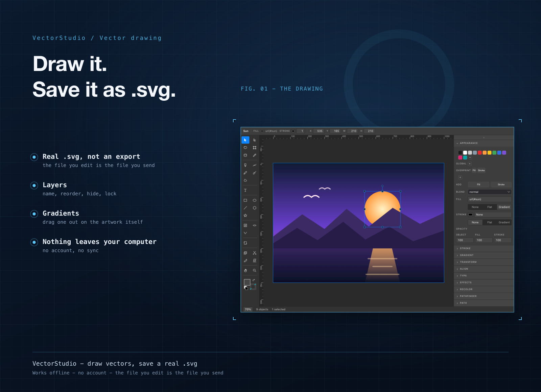This screenshot has width=541, height=392.
Task: Click the plus button under Overprint
Action: tap(460, 177)
